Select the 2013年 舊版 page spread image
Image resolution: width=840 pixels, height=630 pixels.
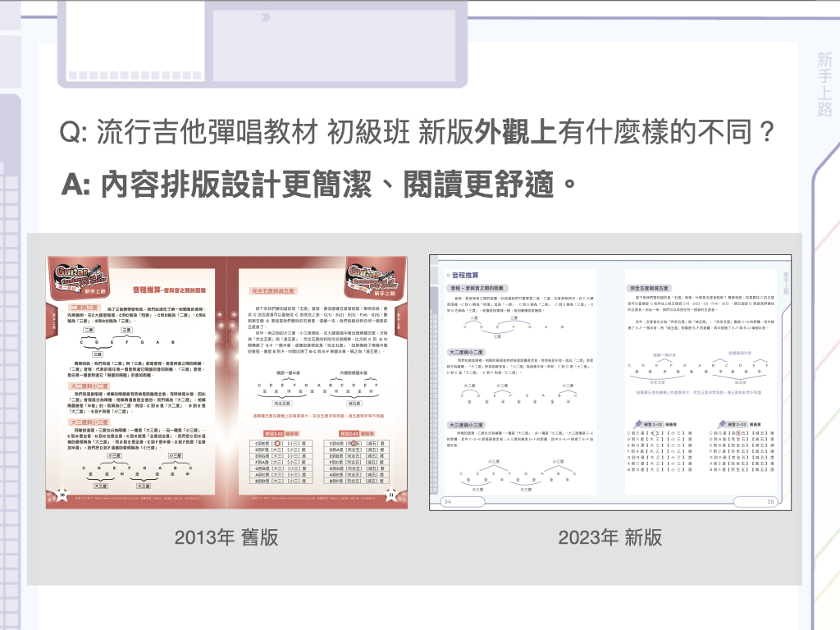pos(226,381)
